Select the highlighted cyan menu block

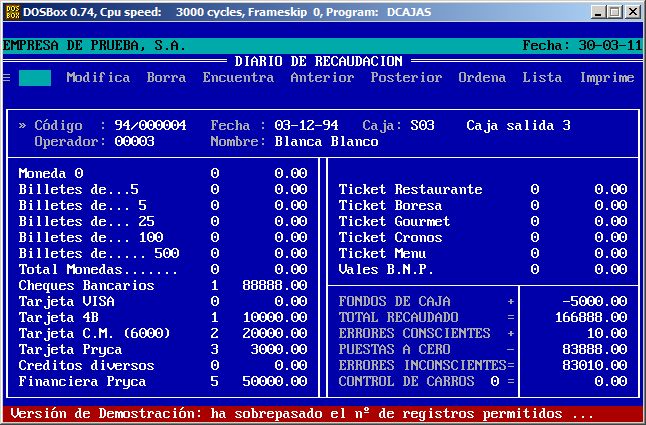35,78
